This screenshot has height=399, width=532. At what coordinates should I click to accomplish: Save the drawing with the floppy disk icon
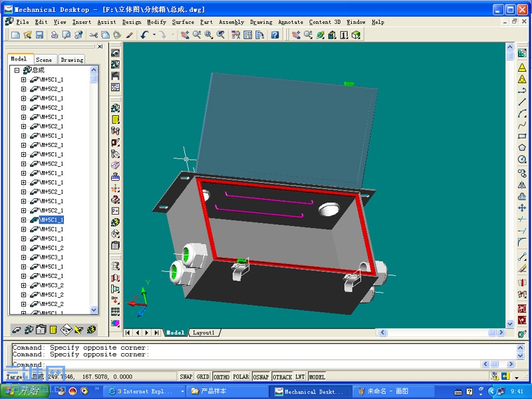click(x=39, y=35)
